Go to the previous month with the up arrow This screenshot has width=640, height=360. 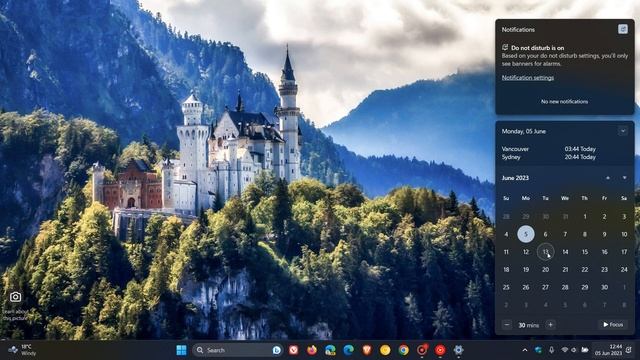[x=608, y=178]
